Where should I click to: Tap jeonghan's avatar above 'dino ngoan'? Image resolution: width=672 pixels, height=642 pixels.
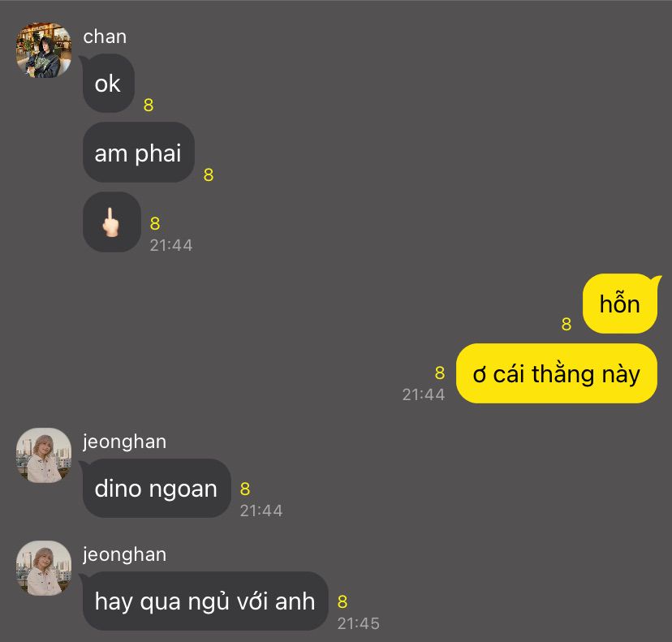44,455
